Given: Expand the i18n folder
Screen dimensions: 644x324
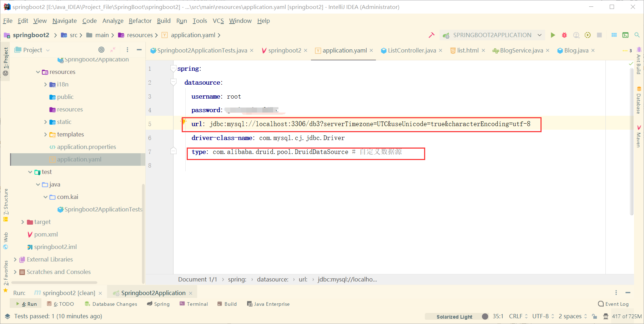Looking at the screenshot, I should pos(45,84).
